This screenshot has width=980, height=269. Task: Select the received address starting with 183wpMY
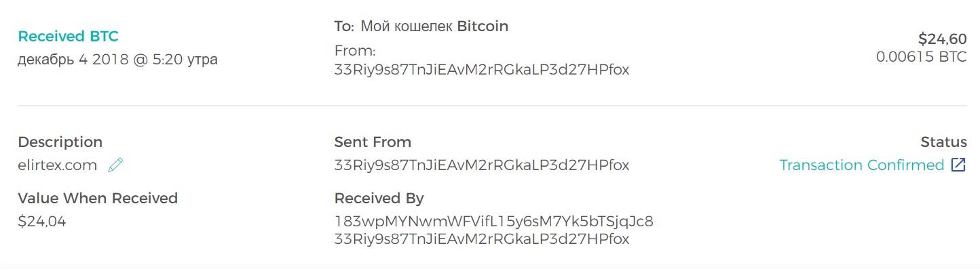494,221
